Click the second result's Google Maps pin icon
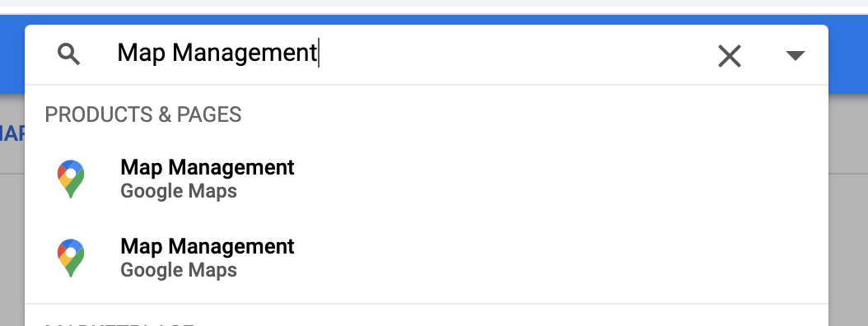868x326 pixels. click(71, 258)
